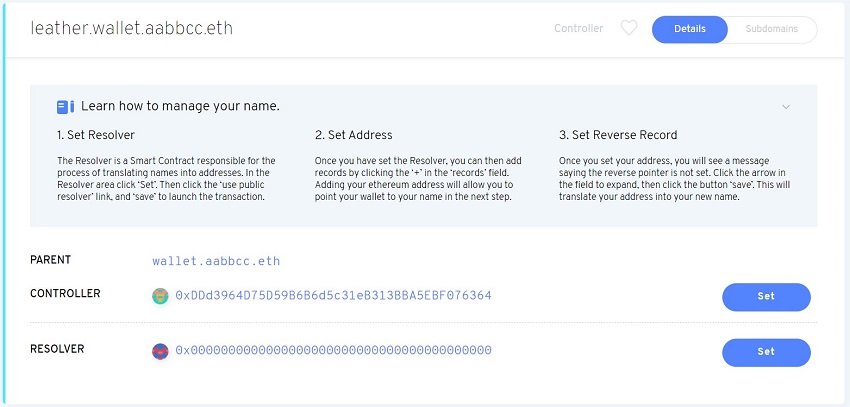Click the controller address 0xDDd3964D75...

click(x=333, y=296)
